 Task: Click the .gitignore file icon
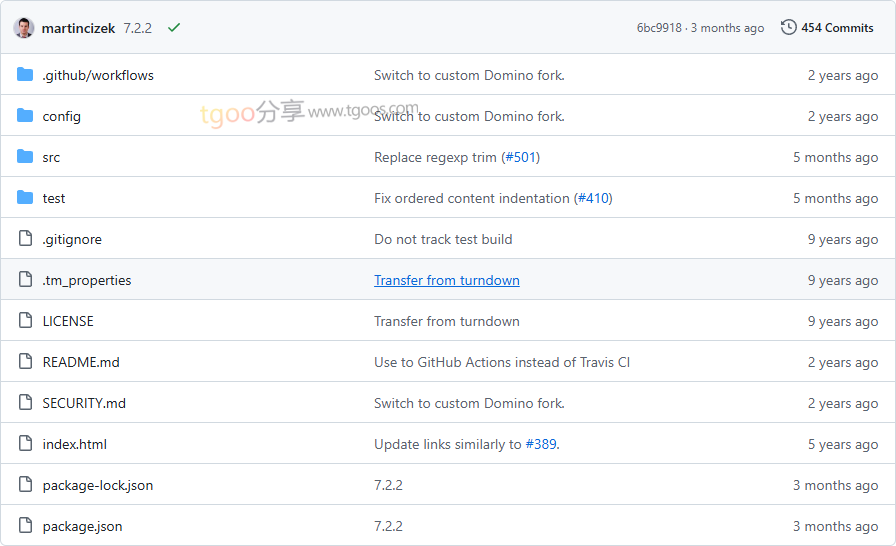(25, 239)
